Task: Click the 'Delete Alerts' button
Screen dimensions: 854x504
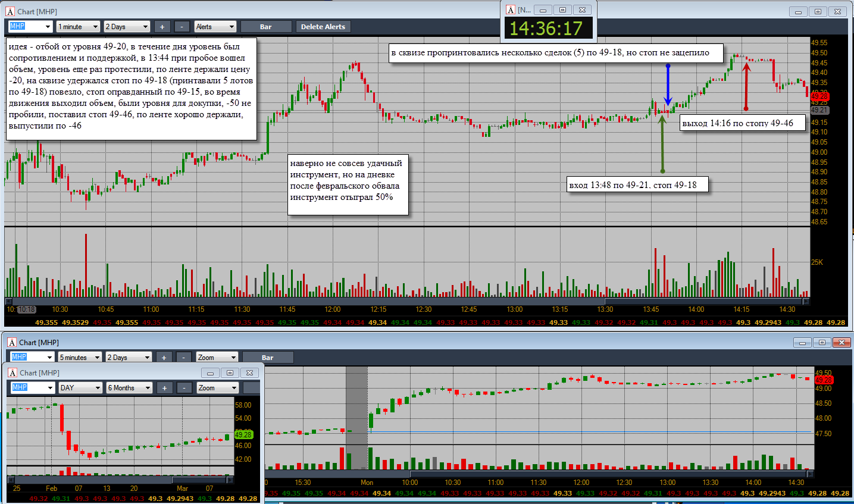Action: (323, 27)
